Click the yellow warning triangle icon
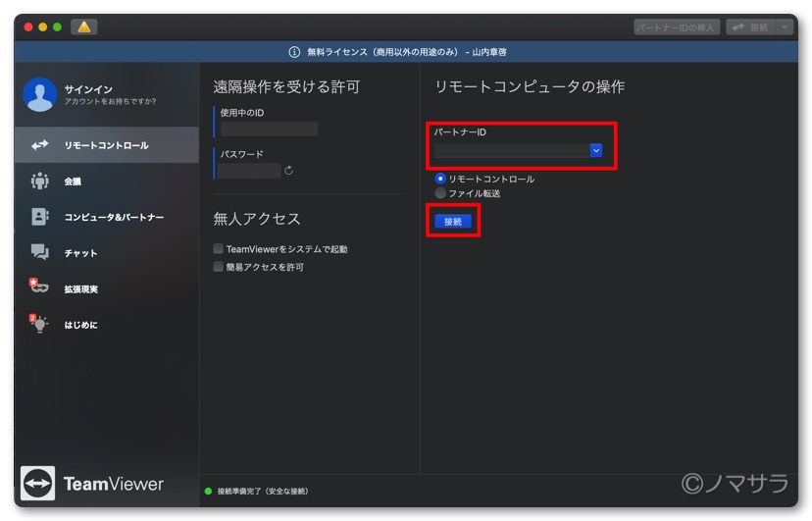 click(x=84, y=26)
